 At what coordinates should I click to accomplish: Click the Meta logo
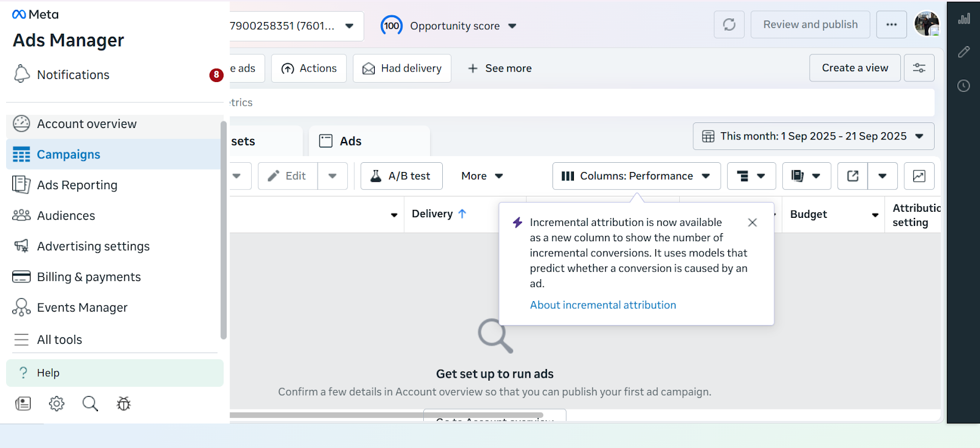point(36,14)
